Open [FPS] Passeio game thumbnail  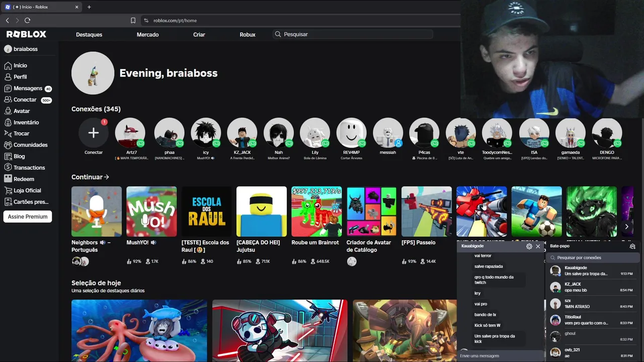tap(427, 212)
